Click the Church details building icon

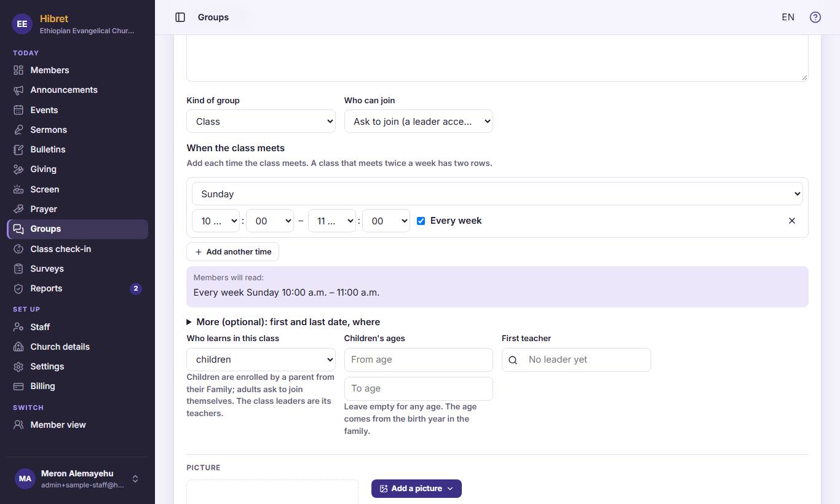tap(18, 347)
